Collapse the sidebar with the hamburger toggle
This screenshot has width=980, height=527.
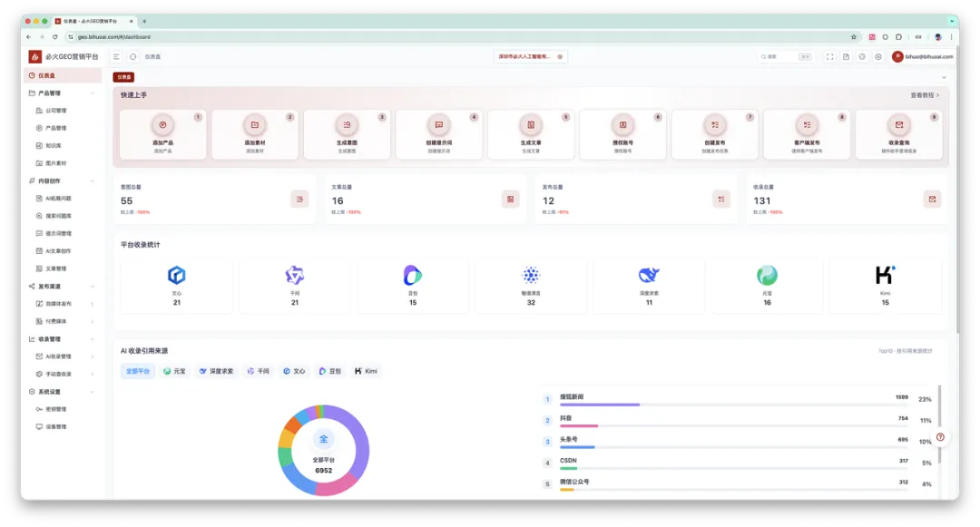[116, 56]
